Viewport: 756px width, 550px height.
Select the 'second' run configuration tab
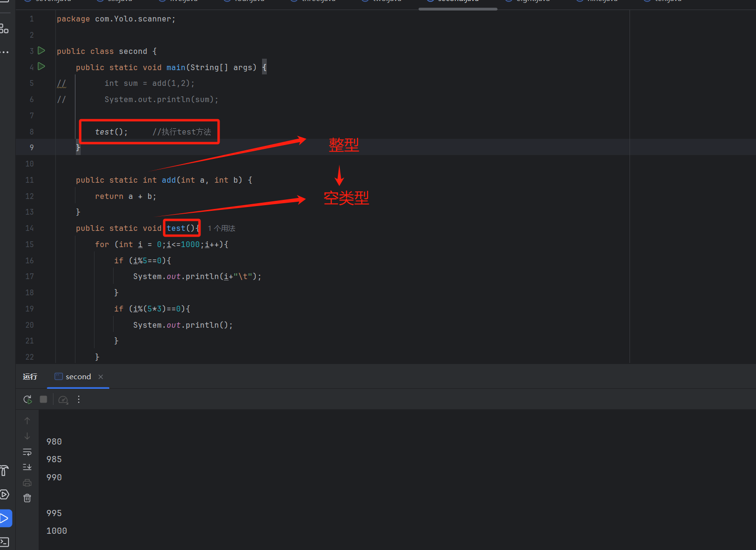[78, 377]
